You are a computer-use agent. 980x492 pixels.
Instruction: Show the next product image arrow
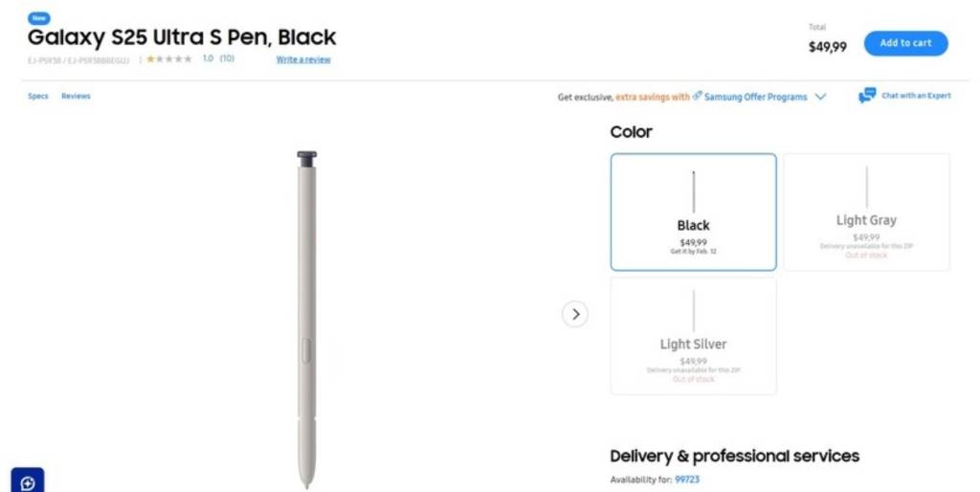tap(574, 314)
